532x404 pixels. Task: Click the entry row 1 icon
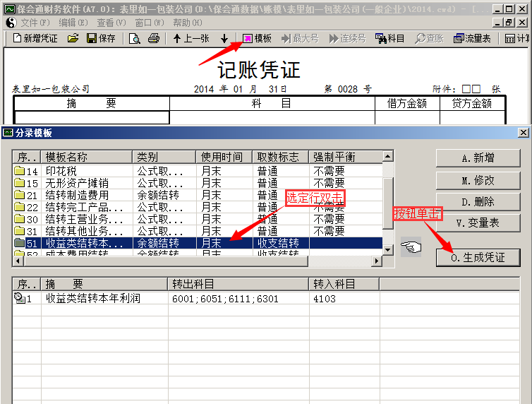[20, 298]
